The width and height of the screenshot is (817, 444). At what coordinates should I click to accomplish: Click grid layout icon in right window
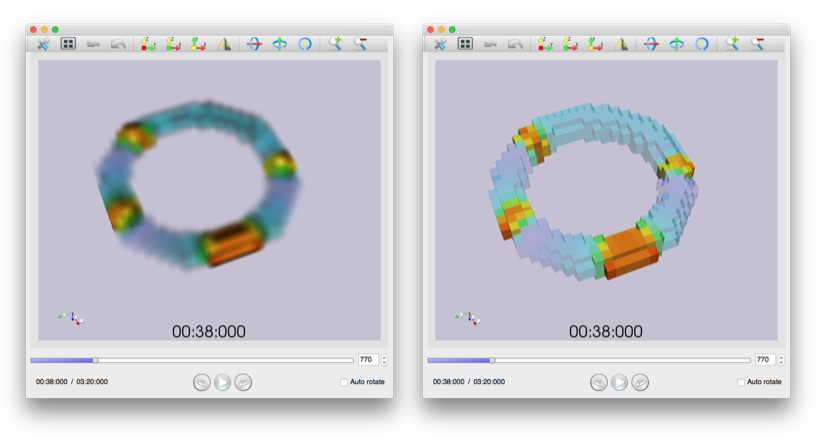coord(465,44)
